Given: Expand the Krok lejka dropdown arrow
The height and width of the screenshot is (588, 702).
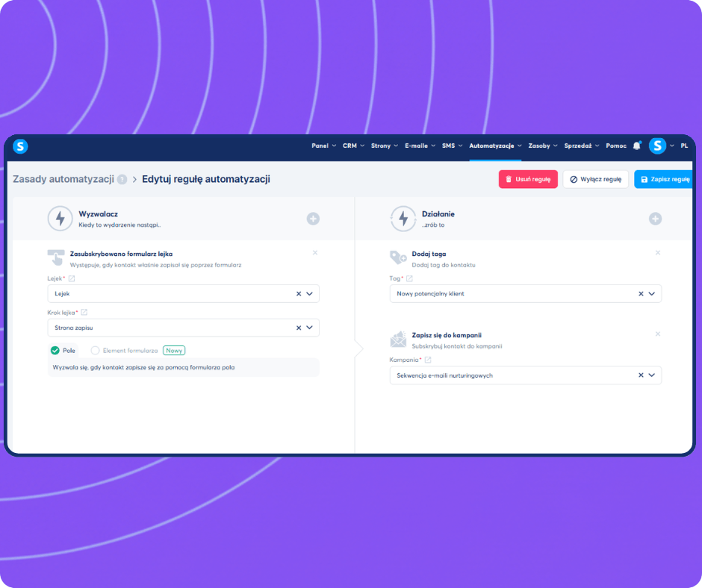Looking at the screenshot, I should tap(309, 328).
